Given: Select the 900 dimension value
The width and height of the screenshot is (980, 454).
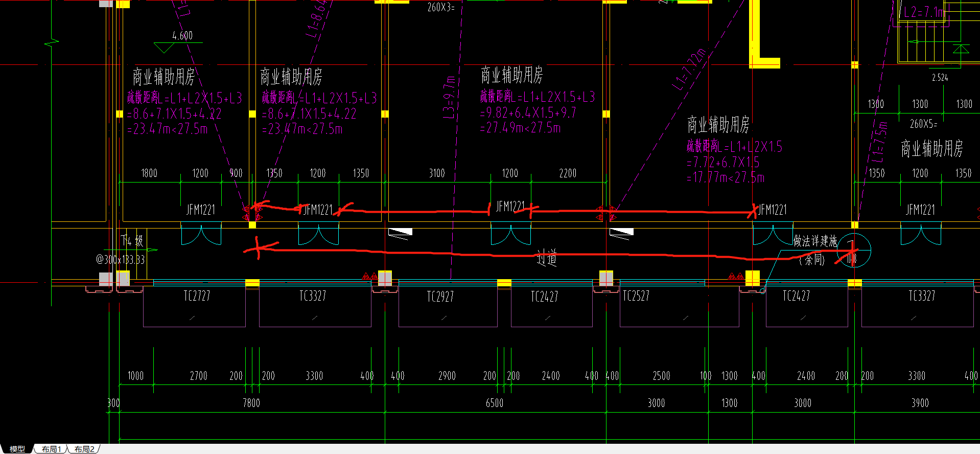Looking at the screenshot, I should pos(236,173).
